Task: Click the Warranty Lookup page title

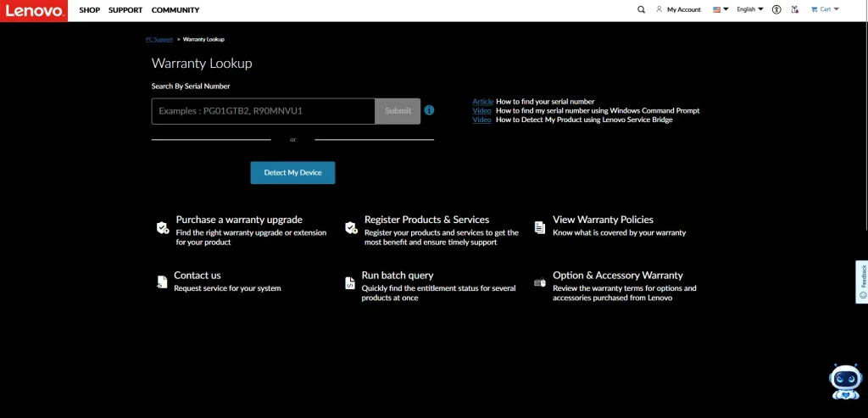Action: 202,63
